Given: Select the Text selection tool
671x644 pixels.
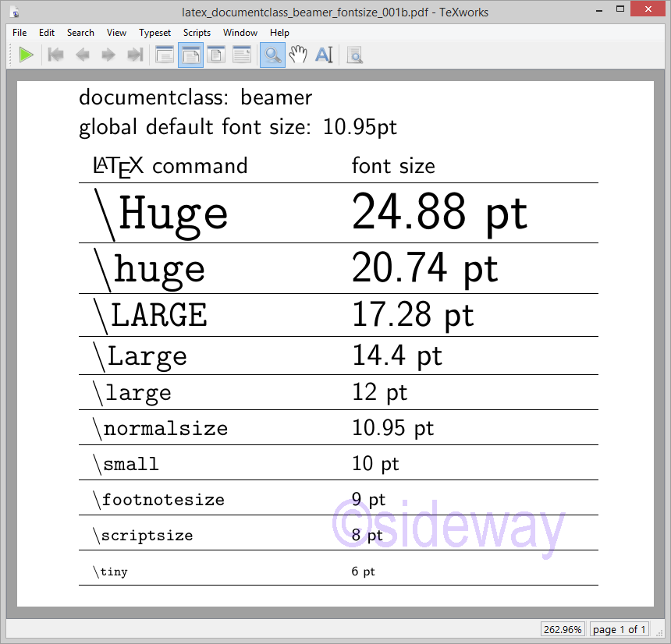Looking at the screenshot, I should pos(324,55).
